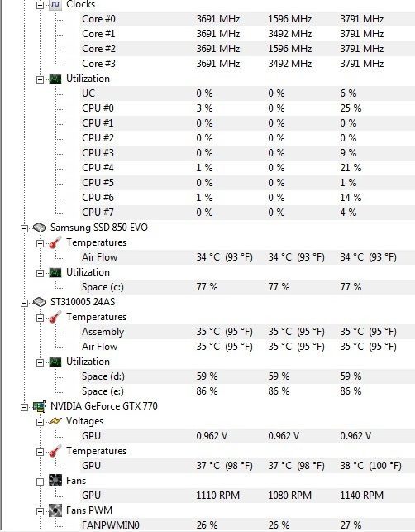Collapse the ST310005 24AS drive node

click(24, 303)
